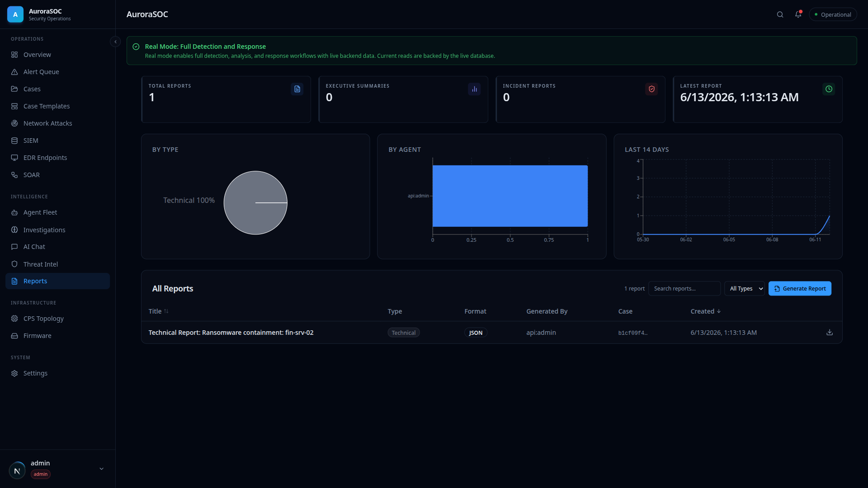The image size is (868, 488).
Task: Click the Threat Intel shield icon
Action: (14, 264)
